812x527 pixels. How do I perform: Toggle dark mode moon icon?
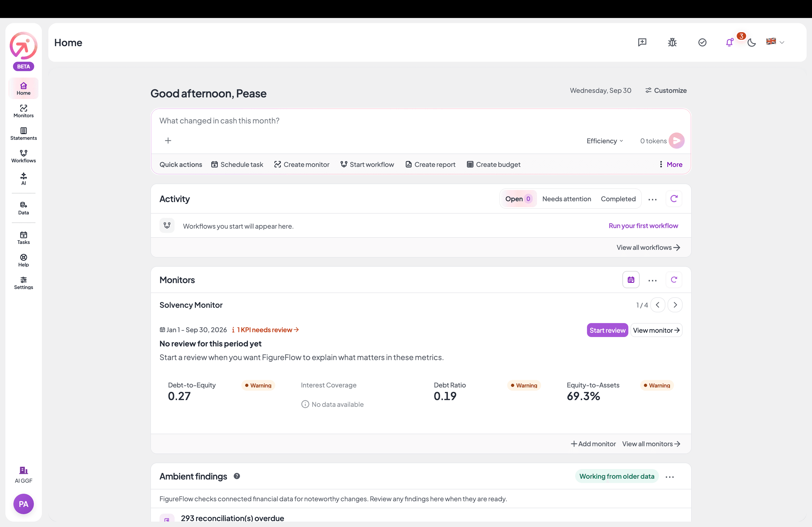point(751,42)
